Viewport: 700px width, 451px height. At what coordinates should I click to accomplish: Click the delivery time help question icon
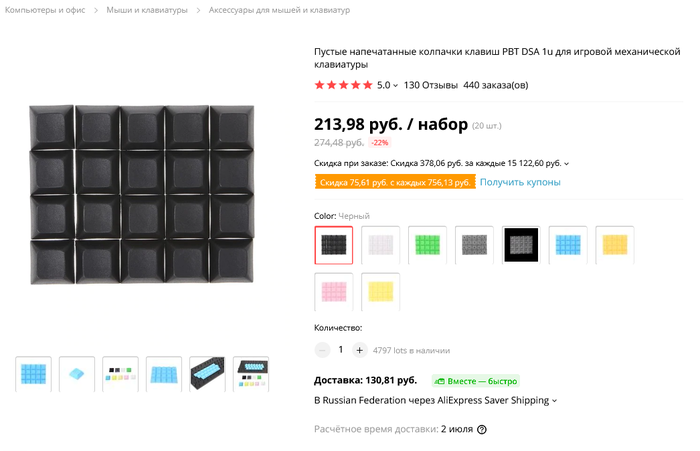pos(482,430)
